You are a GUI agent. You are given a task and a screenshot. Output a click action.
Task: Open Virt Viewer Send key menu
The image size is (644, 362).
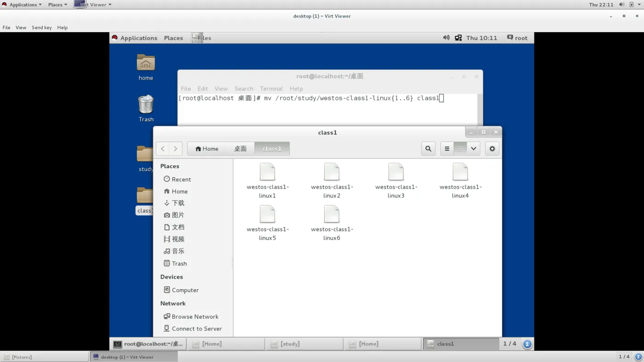tap(41, 28)
